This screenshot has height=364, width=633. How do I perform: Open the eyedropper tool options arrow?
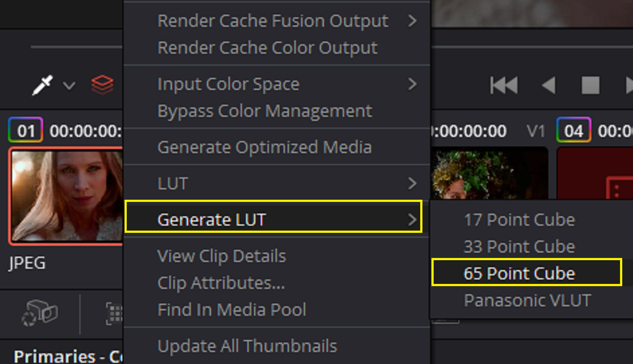coord(69,86)
